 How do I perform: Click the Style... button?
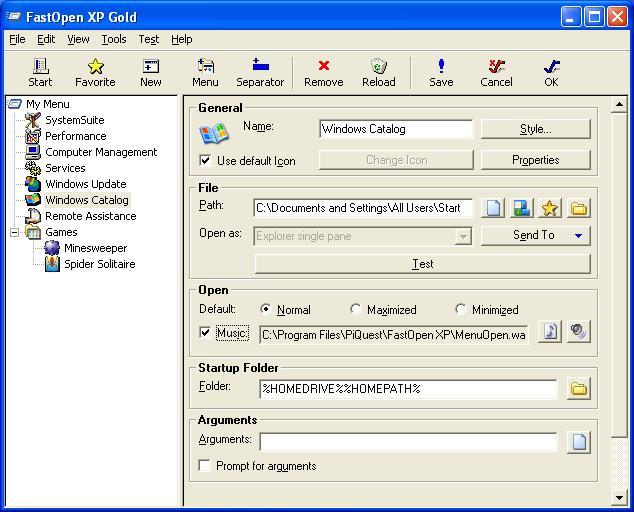tap(536, 129)
